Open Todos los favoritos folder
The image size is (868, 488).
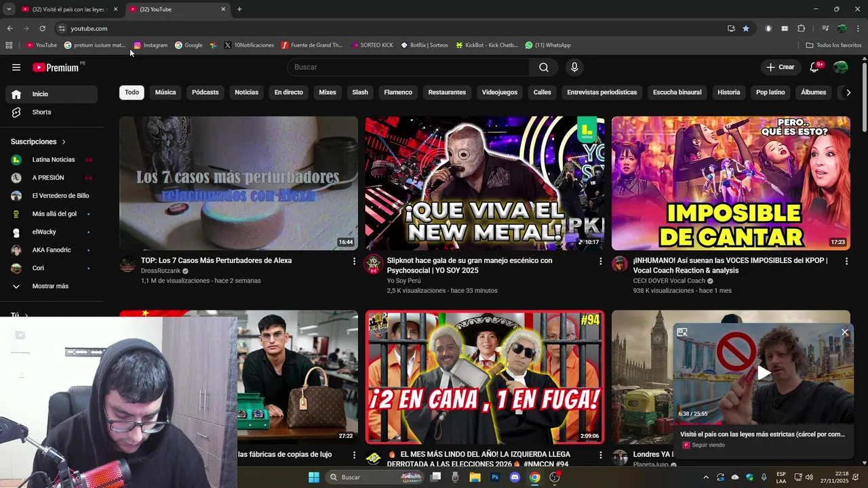click(833, 45)
